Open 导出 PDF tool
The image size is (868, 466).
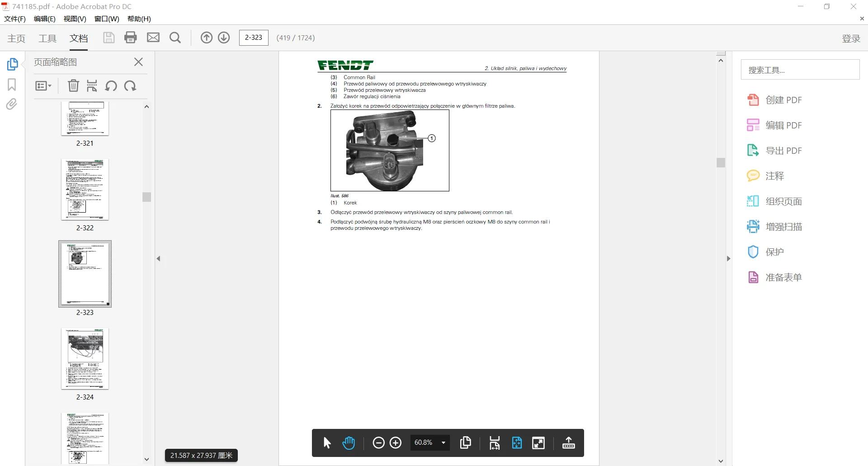[774, 151]
